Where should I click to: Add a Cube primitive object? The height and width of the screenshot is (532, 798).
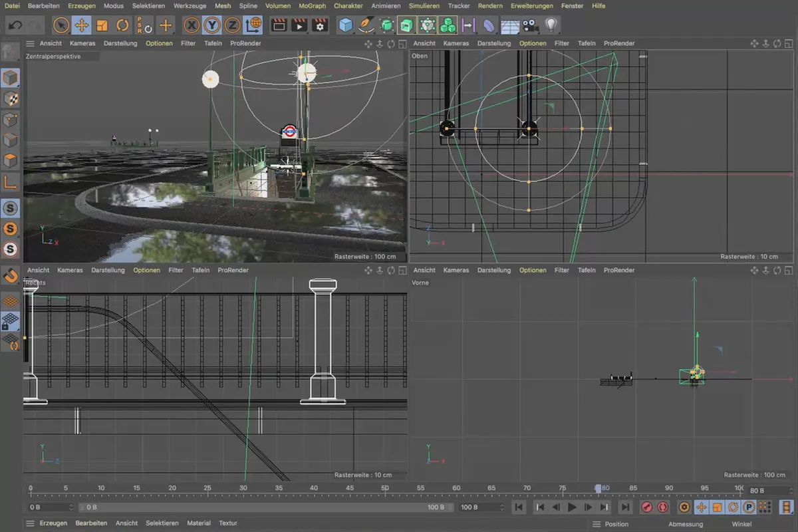(346, 25)
